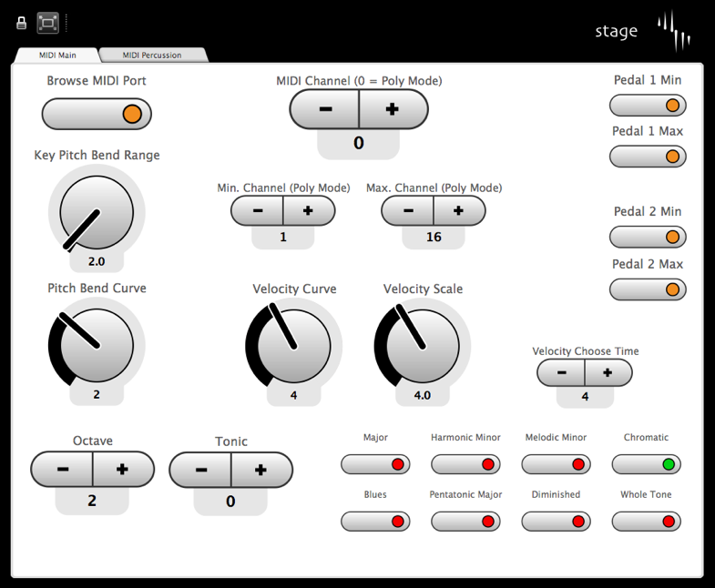This screenshot has width=715, height=588.
Task: Click Velocity Curve value 4
Action: pyautogui.click(x=293, y=396)
